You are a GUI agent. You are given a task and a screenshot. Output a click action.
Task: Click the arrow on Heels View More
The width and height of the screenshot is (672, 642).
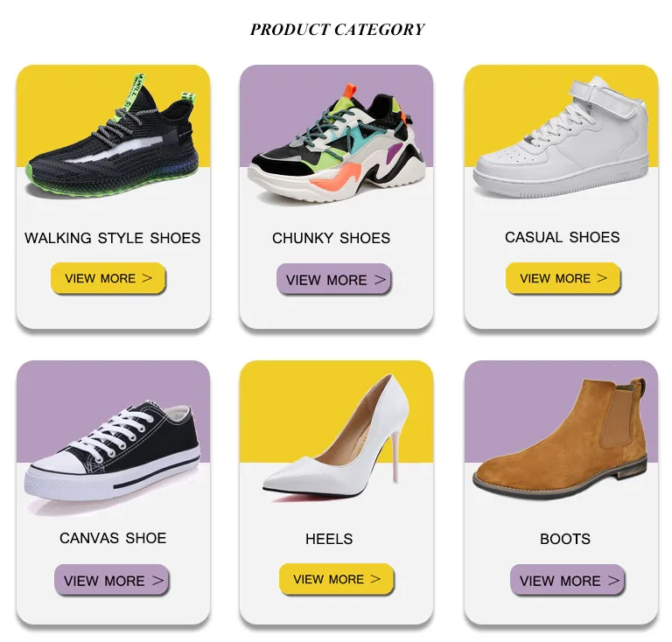click(375, 579)
